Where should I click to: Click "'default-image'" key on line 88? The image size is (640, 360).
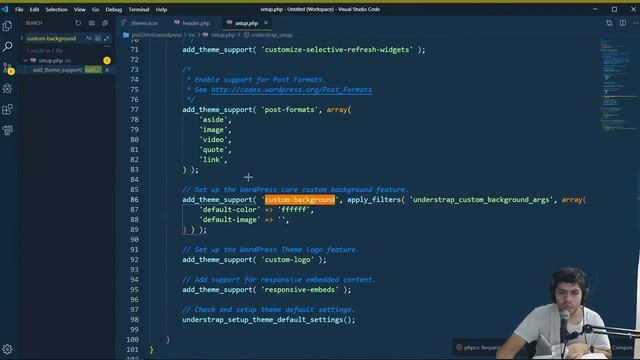[x=229, y=220]
